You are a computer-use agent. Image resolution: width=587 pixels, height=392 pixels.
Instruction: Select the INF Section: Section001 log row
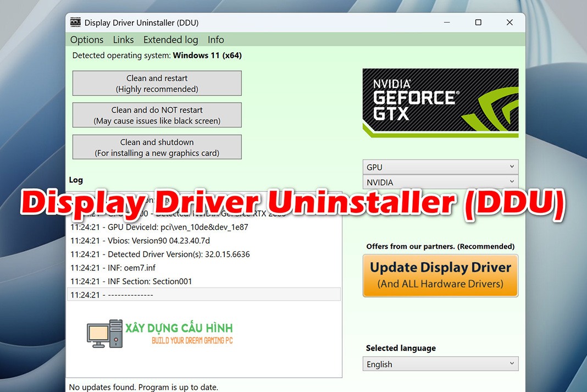[x=204, y=281]
